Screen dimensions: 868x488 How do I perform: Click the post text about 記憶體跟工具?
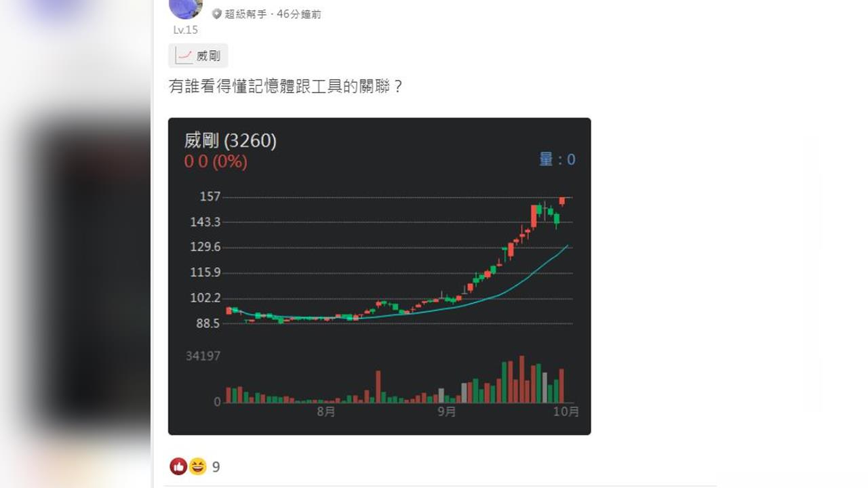point(285,87)
